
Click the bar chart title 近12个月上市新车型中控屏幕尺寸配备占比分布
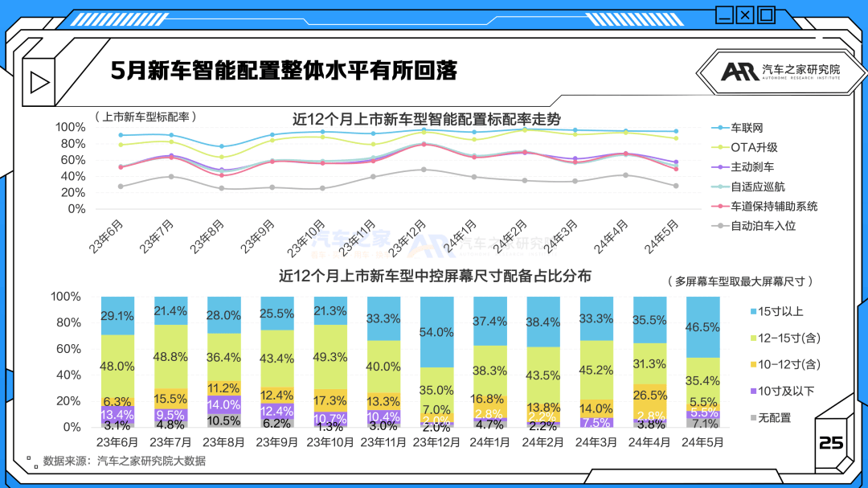435,276
